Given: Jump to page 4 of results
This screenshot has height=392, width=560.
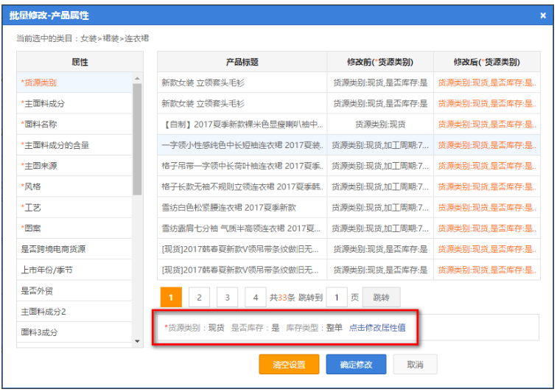Looking at the screenshot, I should point(255,298).
